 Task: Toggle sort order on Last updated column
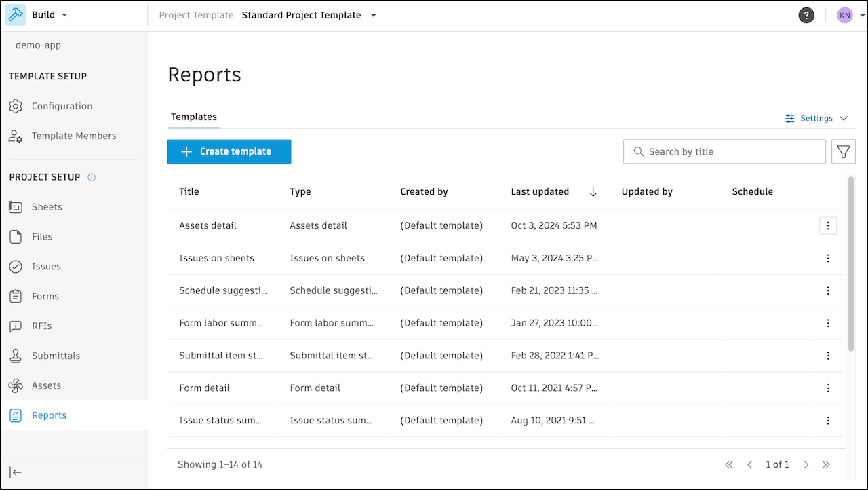tap(593, 192)
